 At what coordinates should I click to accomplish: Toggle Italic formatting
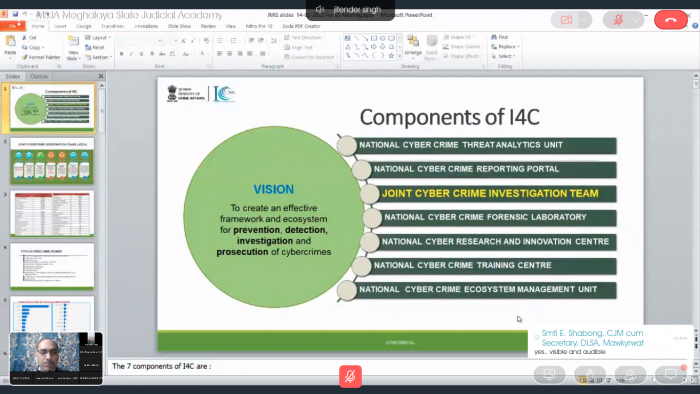[x=131, y=54]
